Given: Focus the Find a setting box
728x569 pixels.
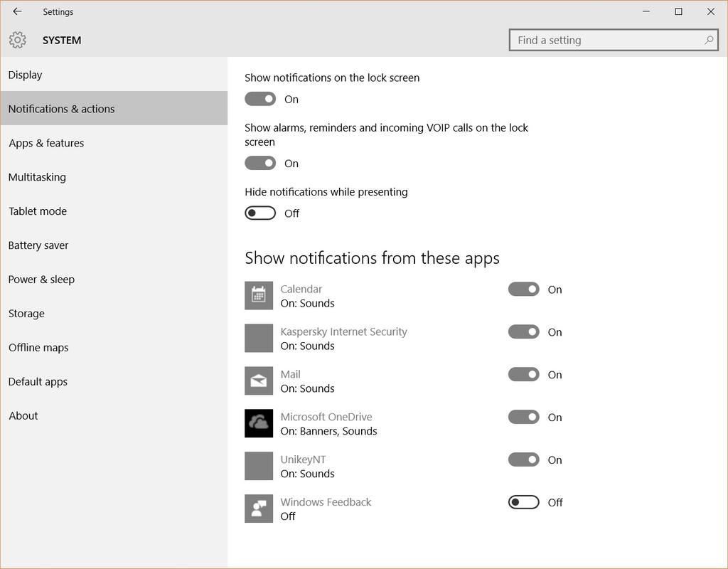Looking at the screenshot, I should 614,41.
